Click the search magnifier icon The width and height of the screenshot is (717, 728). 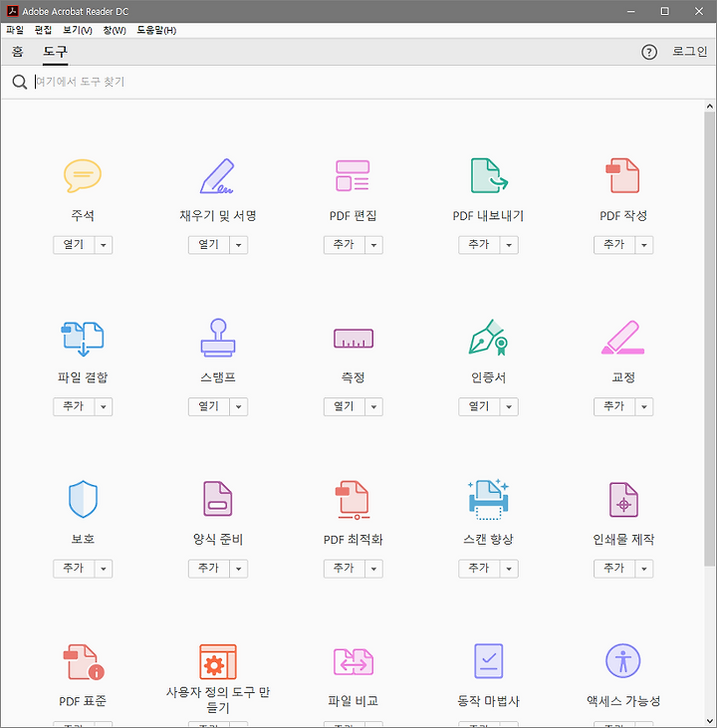click(20, 83)
